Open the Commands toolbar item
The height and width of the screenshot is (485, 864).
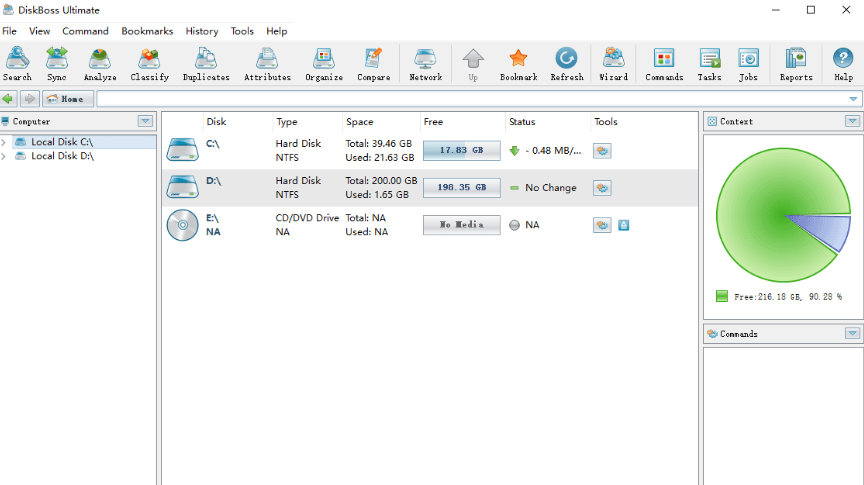click(x=664, y=64)
